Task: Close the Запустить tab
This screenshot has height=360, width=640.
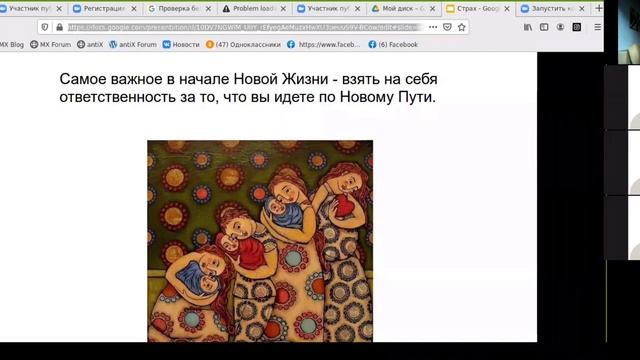Action: [582, 9]
